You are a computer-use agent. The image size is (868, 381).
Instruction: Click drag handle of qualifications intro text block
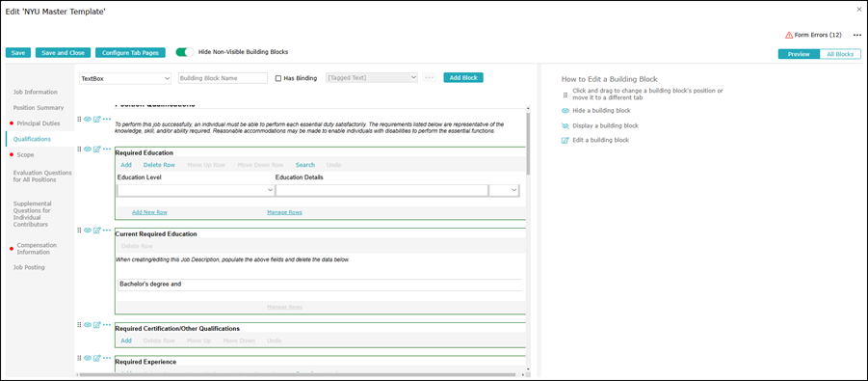pyautogui.click(x=79, y=119)
